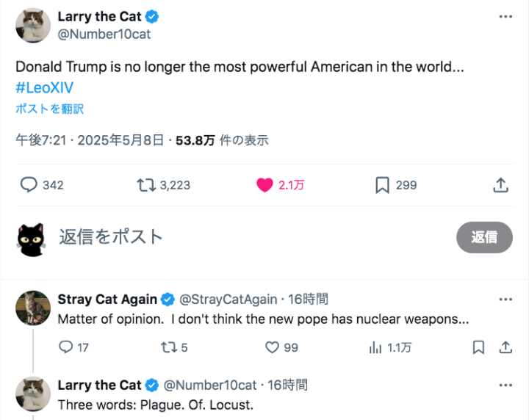Open more menu on Larry's Plague reply
This screenshot has width=529, height=420.
click(x=505, y=385)
